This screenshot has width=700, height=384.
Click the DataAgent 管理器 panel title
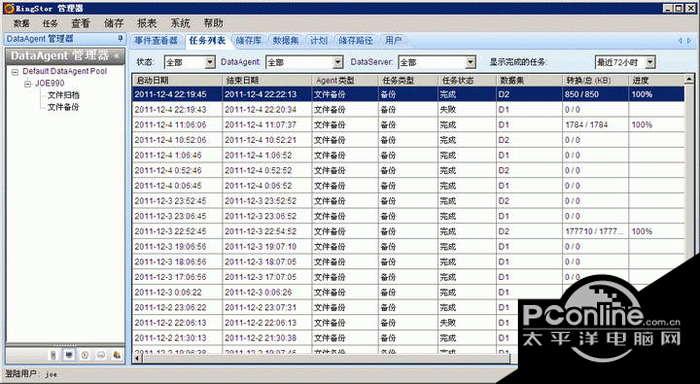tap(40, 39)
